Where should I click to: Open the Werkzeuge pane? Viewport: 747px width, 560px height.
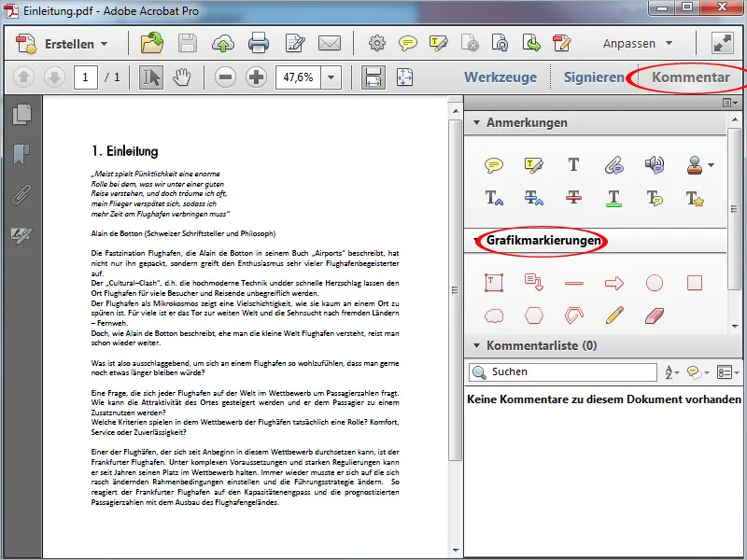pyautogui.click(x=500, y=77)
